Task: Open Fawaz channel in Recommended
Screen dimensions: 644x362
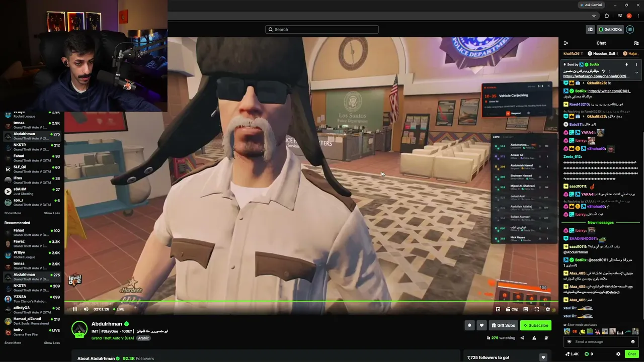Action: [32, 244]
